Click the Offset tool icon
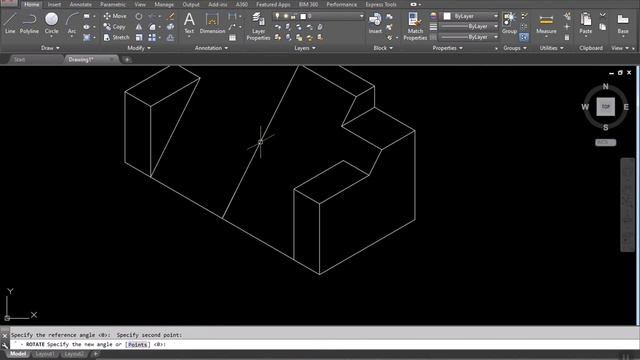Image resolution: width=640 pixels, height=360 pixels. (x=171, y=38)
